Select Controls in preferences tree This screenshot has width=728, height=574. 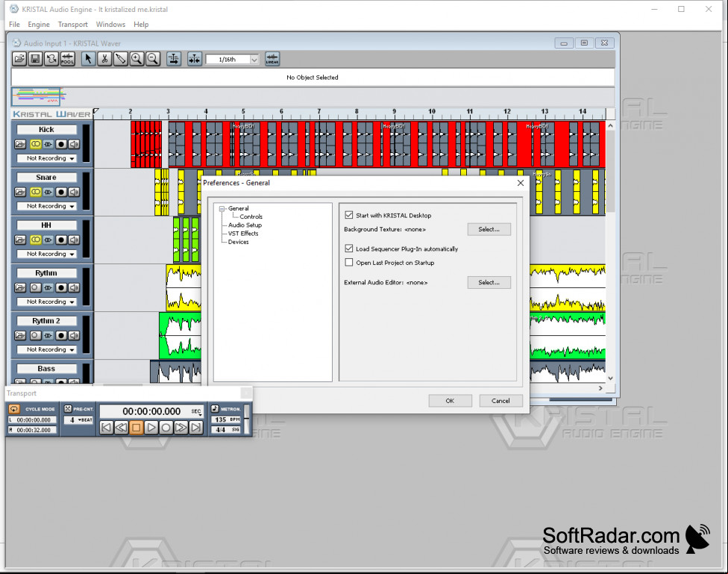(x=251, y=216)
